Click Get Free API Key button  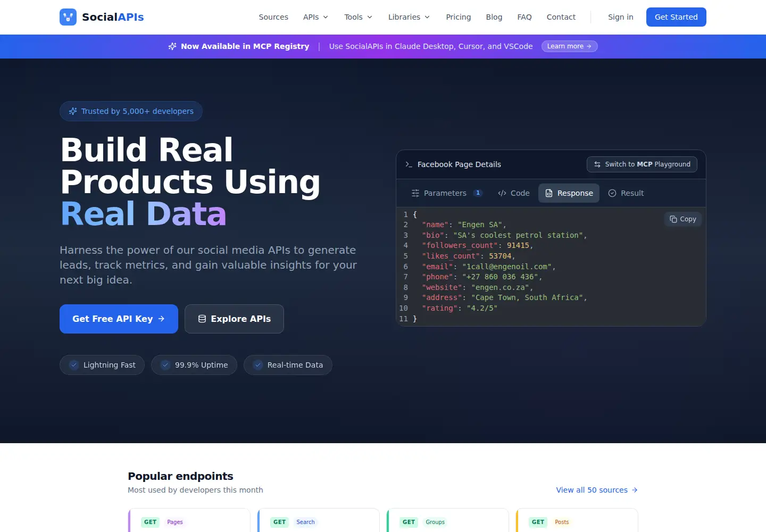pyautogui.click(x=119, y=319)
